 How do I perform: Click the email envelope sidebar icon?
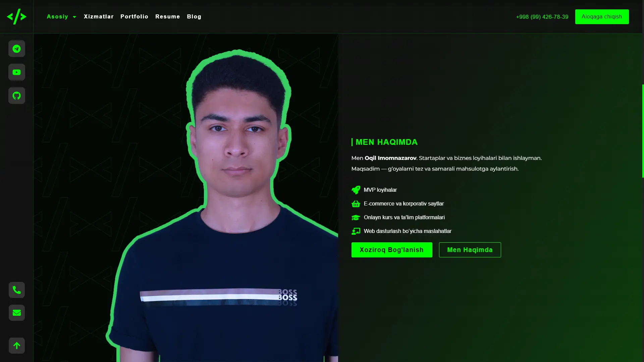(16, 313)
